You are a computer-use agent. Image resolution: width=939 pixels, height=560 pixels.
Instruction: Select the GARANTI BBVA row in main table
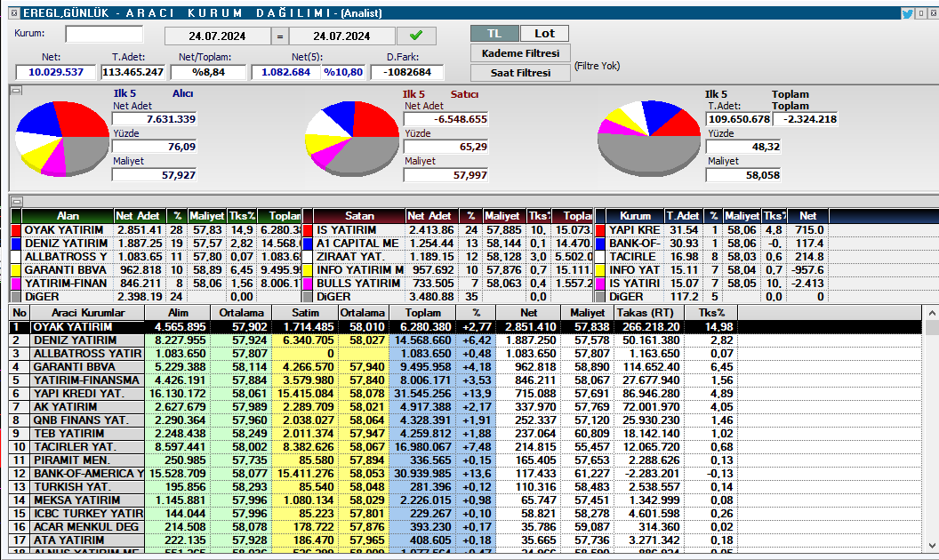point(465,366)
